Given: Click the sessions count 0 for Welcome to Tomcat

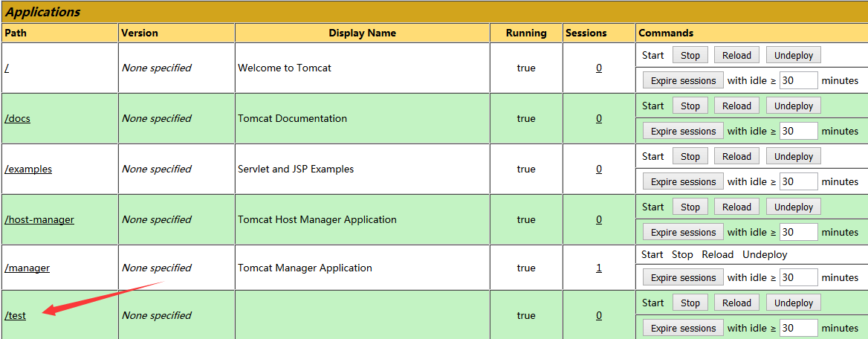Looking at the screenshot, I should pyautogui.click(x=599, y=68).
